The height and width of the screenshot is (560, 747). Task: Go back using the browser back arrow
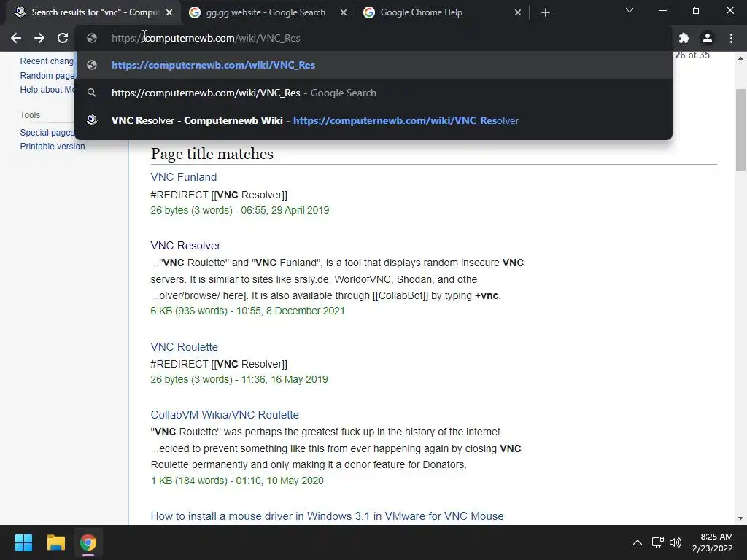(x=16, y=38)
